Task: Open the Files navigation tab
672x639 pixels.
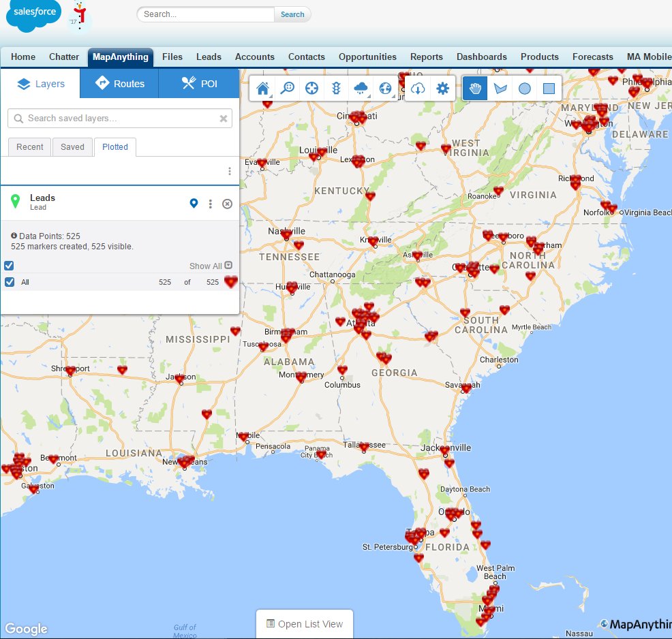Action: point(172,57)
